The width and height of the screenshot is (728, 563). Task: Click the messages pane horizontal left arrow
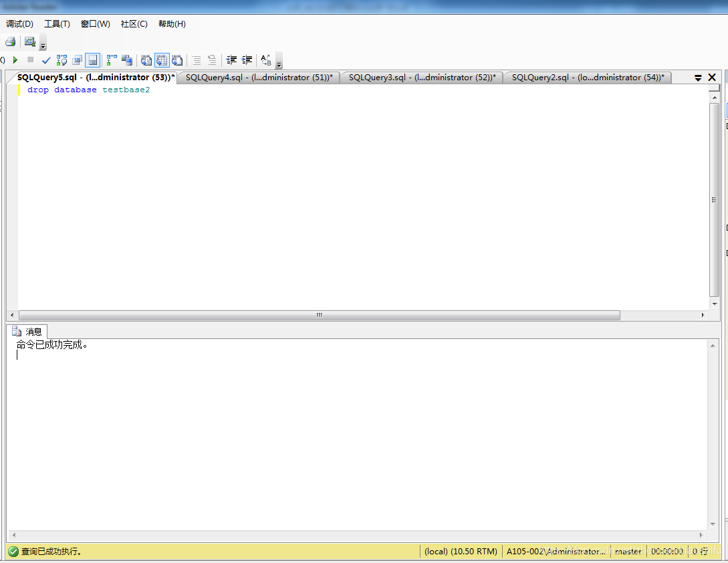(x=14, y=535)
